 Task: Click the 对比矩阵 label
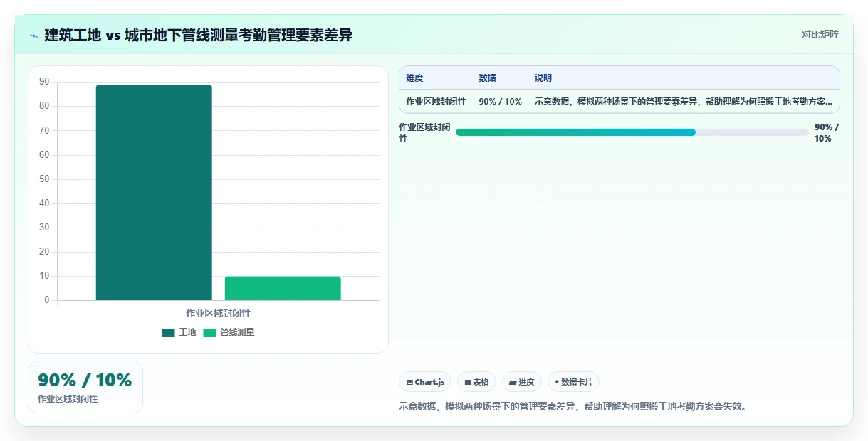pos(820,34)
